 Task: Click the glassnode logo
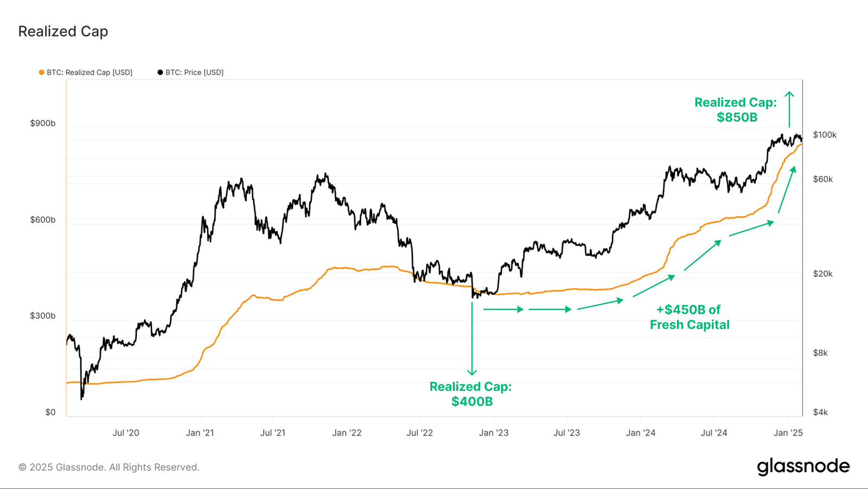click(x=803, y=467)
